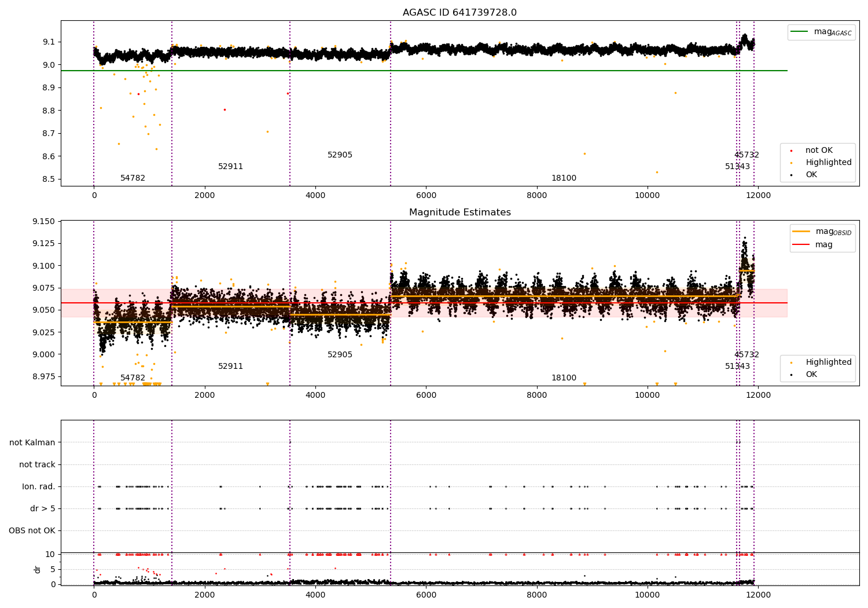The height and width of the screenshot is (608, 868).
Task: Click the 'dr > 5' axis label
Action: coord(43,508)
